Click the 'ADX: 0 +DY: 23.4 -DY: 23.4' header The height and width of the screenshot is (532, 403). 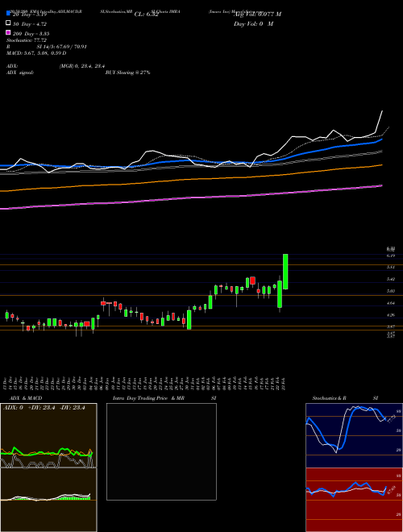pos(44,408)
